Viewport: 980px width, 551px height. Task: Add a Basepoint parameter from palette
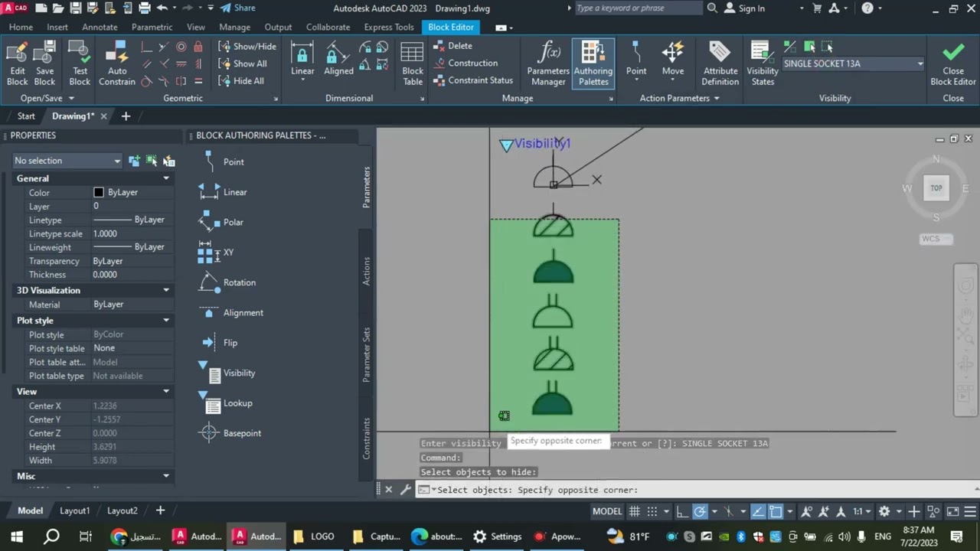coord(230,433)
